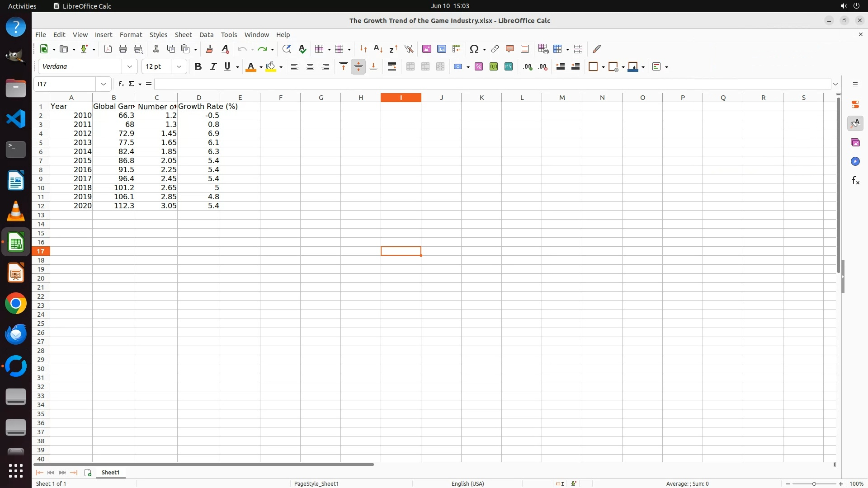The image size is (868, 488).
Task: Click the AutoFilter icon
Action: [x=409, y=49]
